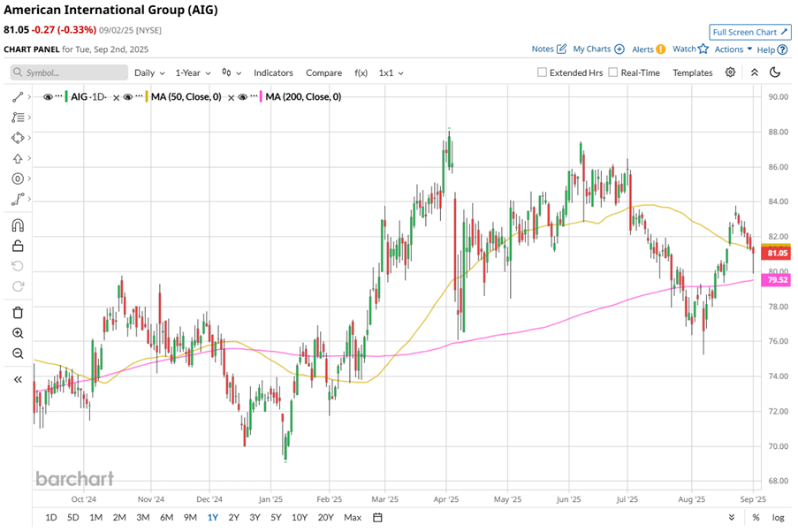Select the line drawing tool
The width and height of the screenshot is (798, 532).
pos(18,96)
